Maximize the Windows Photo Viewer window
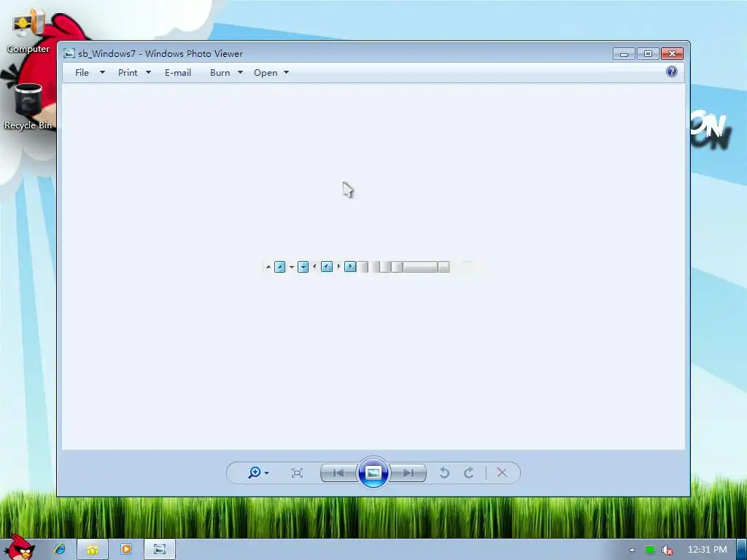Screen dimensions: 747x560 point(648,54)
